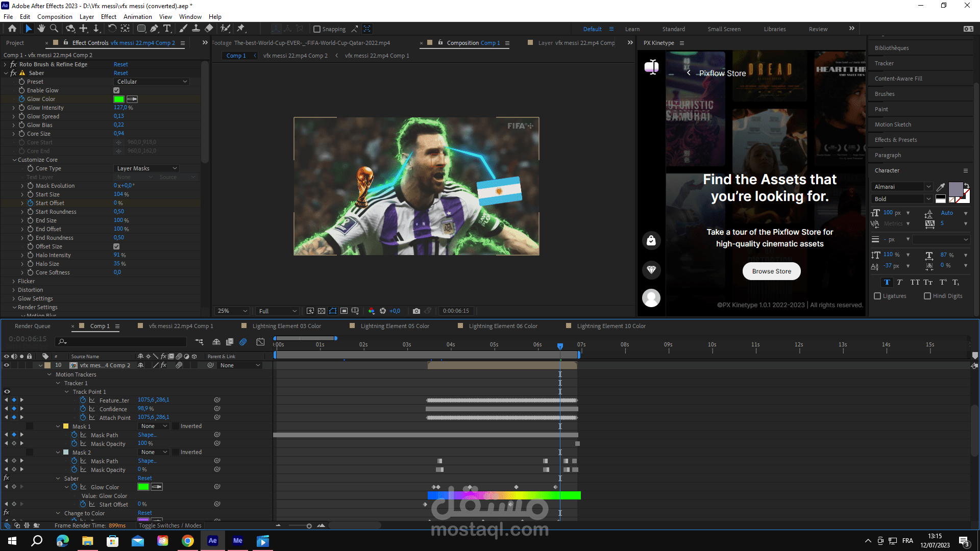980x551 pixels.
Task: Select the Roto Brush tool
Action: point(225,29)
